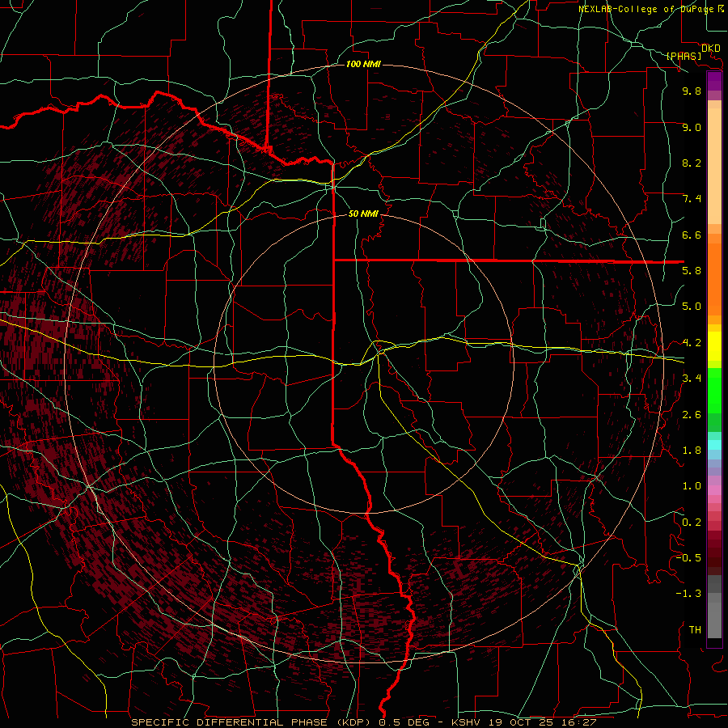The image size is (728, 728).
Task: Click the yellow swatch beside 4.2
Action: (714, 346)
